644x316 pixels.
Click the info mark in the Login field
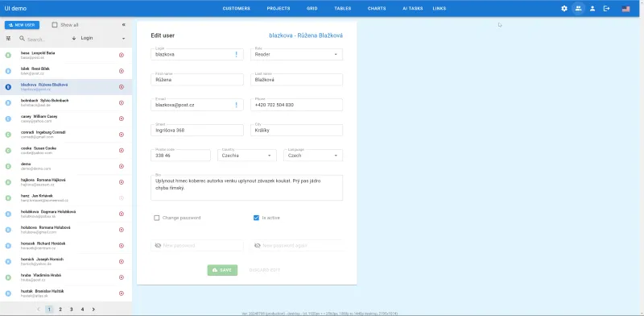pyautogui.click(x=236, y=54)
